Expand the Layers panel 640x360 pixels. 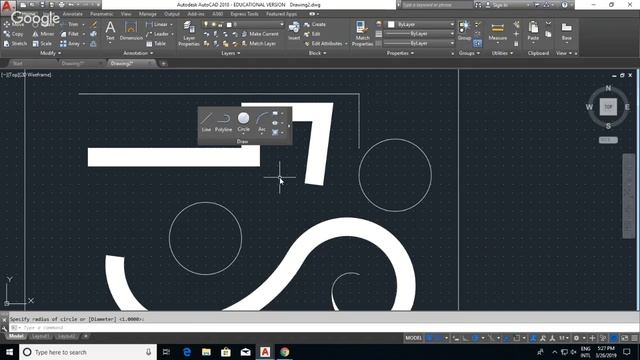[x=231, y=53]
